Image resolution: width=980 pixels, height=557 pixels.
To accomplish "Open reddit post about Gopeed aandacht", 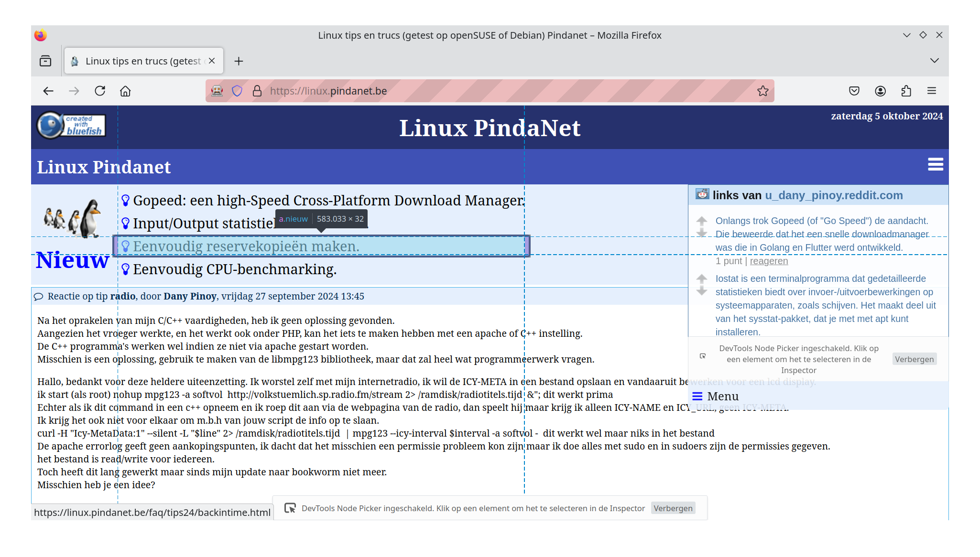I will pos(822,234).
